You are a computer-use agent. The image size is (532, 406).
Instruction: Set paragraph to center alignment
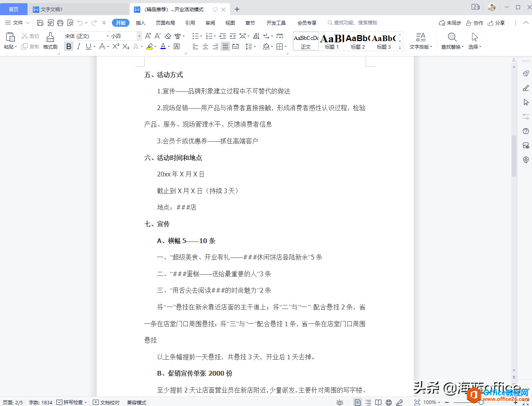tap(205, 46)
